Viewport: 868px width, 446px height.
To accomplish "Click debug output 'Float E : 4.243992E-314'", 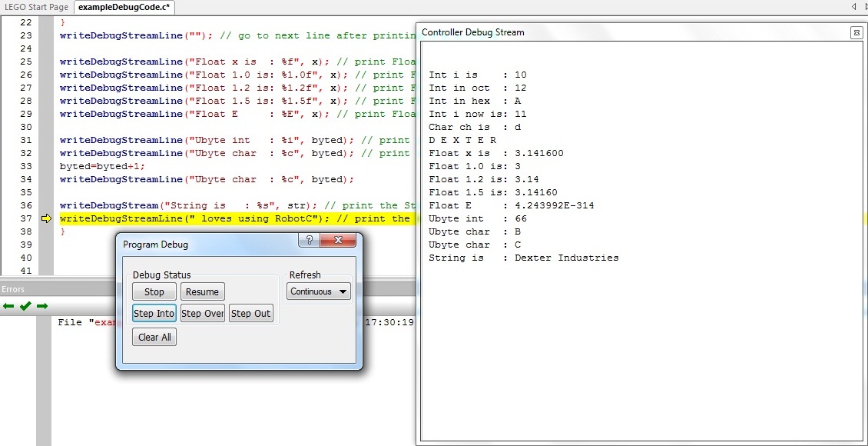I will point(512,205).
